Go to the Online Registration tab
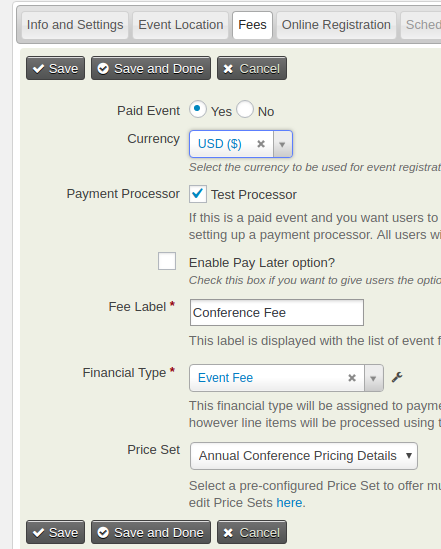The width and height of the screenshot is (441, 549). (336, 25)
